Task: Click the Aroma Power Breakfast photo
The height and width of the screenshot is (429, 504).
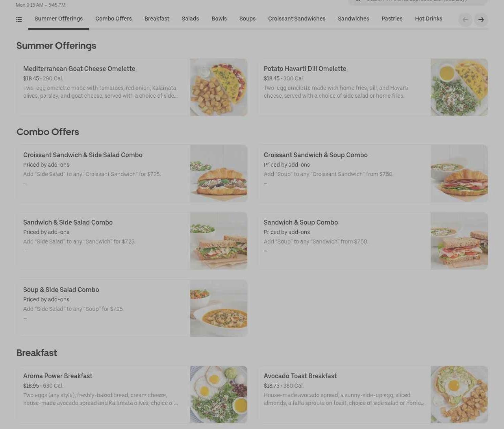Action: pos(219,394)
